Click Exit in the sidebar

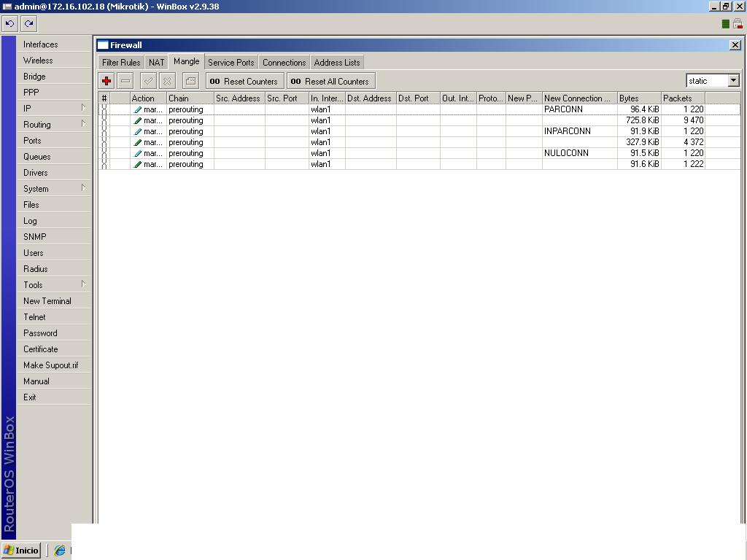[54, 397]
